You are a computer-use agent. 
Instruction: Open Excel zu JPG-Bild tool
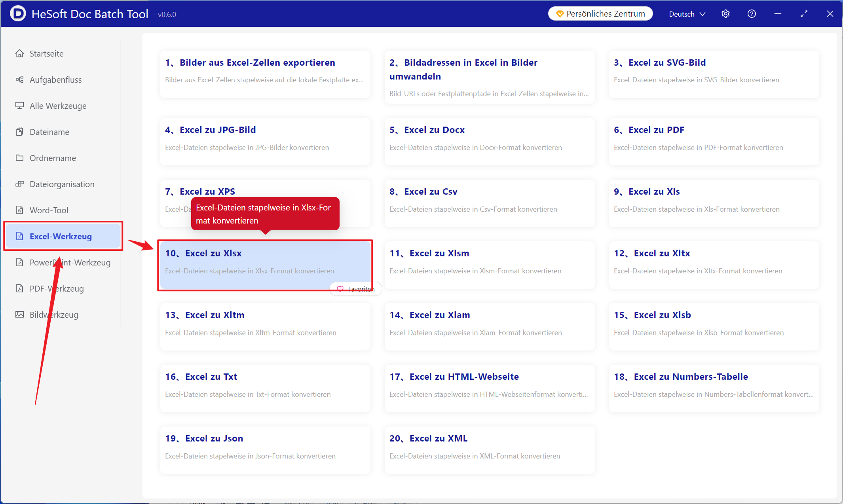pos(265,141)
